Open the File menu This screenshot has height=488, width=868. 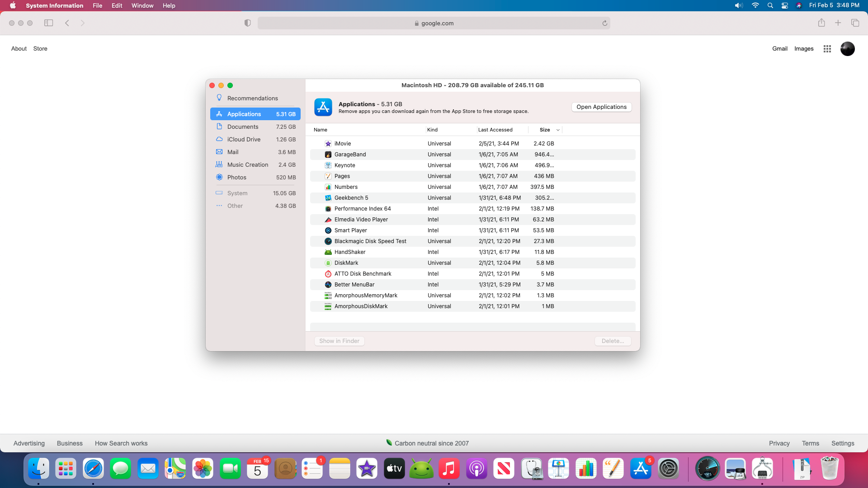97,5
